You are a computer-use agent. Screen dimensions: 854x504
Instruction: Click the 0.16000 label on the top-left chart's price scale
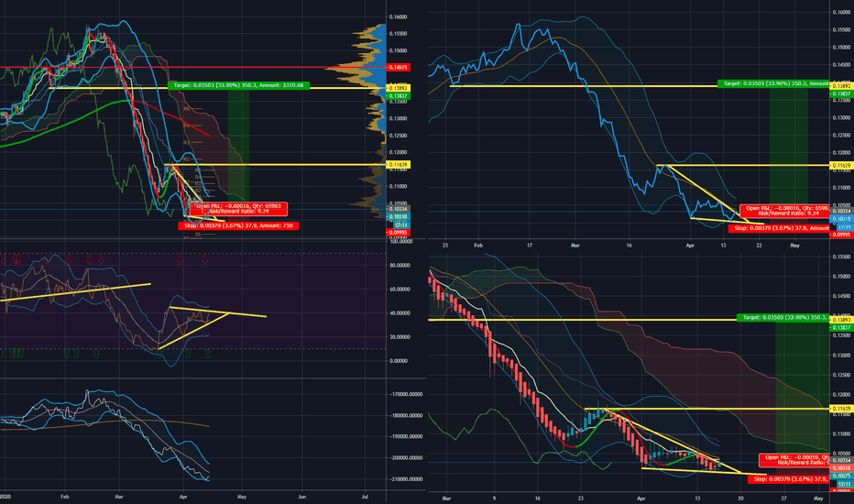pos(398,16)
